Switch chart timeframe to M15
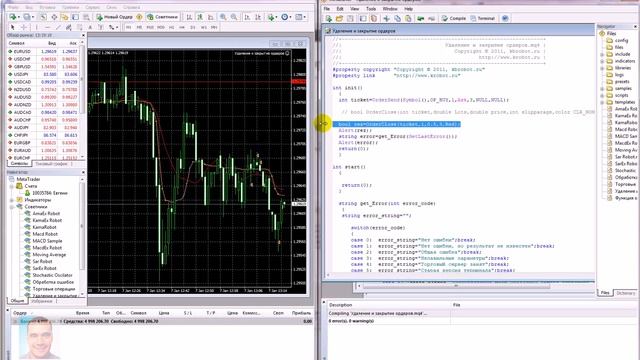Viewport: 640px width, 360px height. pos(150,27)
